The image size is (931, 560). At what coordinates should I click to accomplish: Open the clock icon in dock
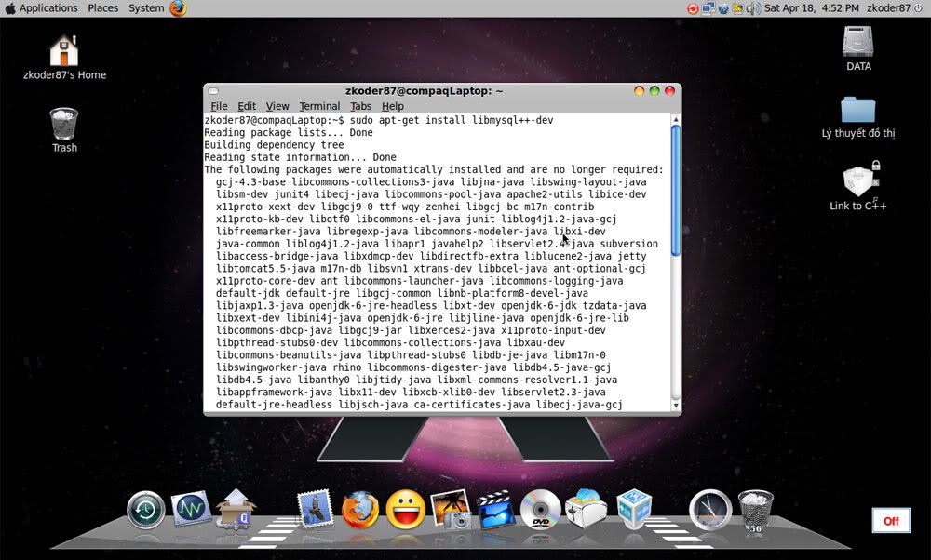click(x=710, y=510)
